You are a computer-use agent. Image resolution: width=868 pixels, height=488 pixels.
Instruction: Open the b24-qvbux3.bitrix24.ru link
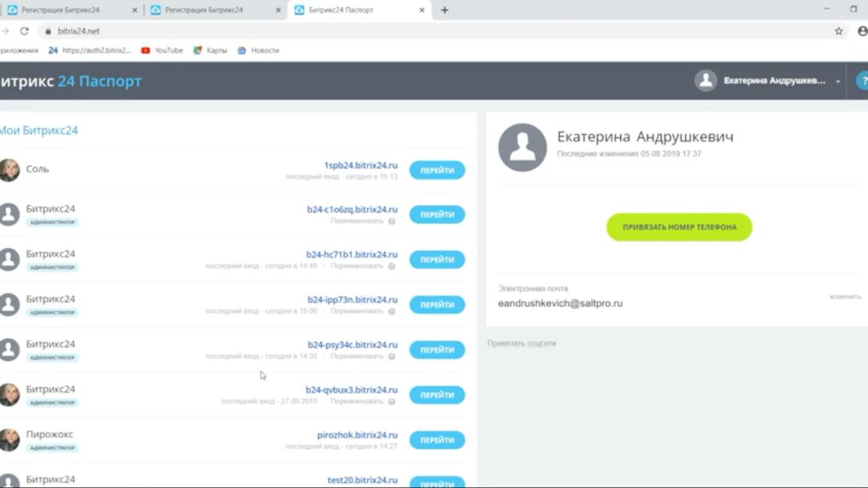pos(351,390)
